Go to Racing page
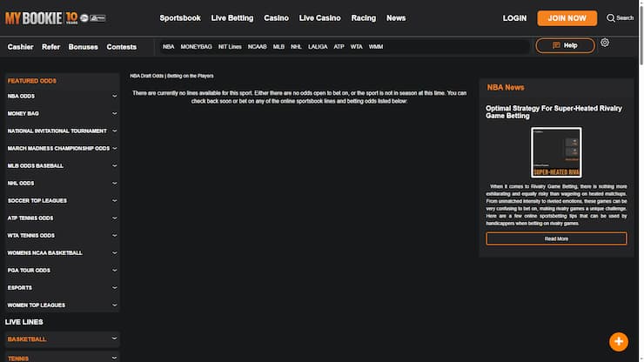Viewport: 644px width, 362px height. click(364, 18)
